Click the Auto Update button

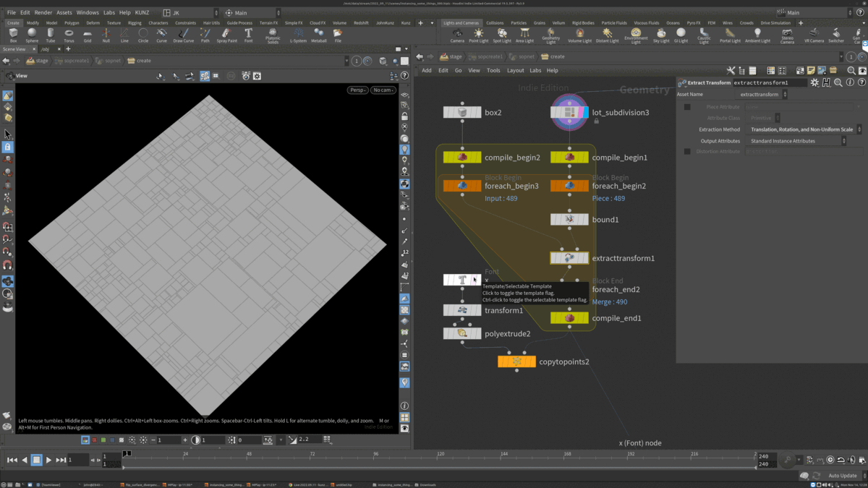pos(842,476)
